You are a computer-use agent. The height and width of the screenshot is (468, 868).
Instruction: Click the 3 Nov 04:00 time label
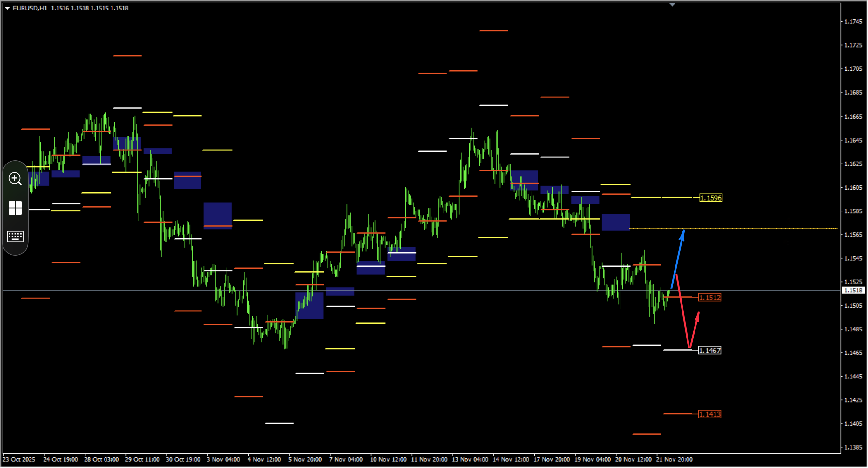[223, 459]
